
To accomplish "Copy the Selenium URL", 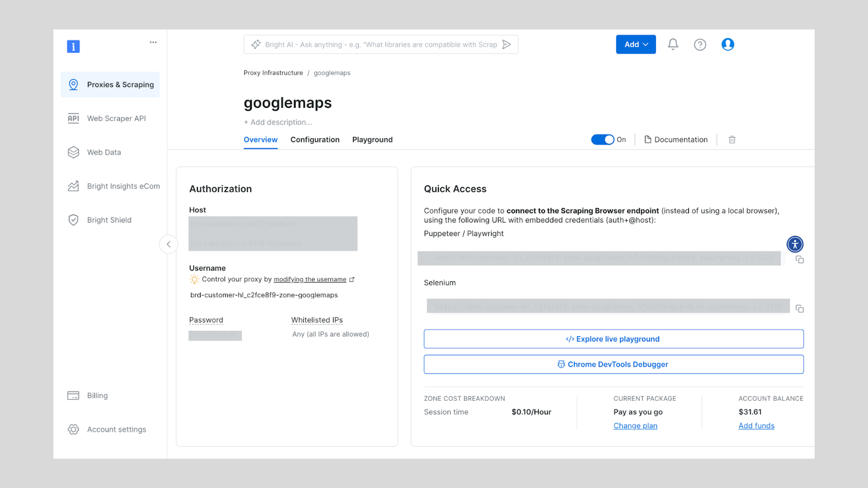I will click(800, 309).
